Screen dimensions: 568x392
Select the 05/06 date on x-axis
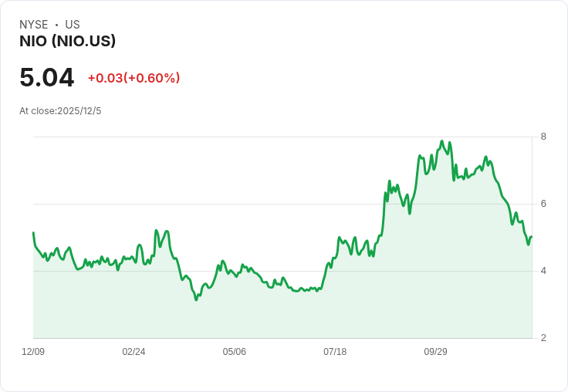pos(235,352)
